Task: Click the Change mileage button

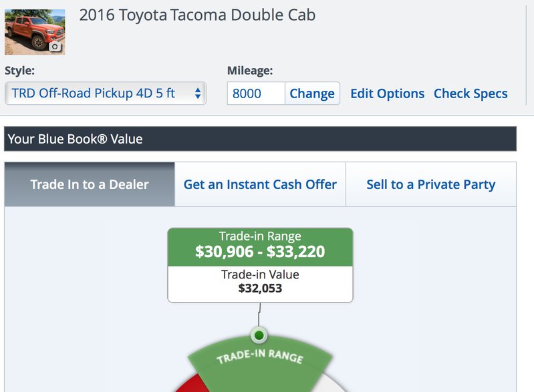Action: pyautogui.click(x=312, y=93)
